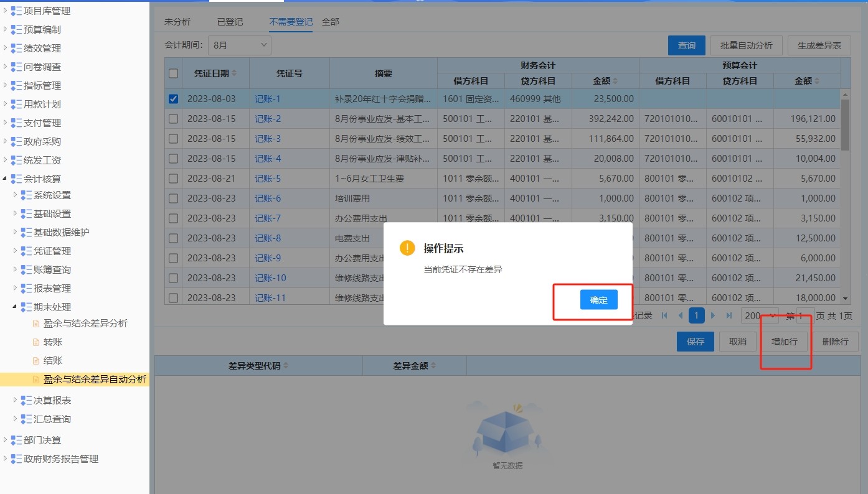Click the module icon next to 统发工资
Image resolution: width=868 pixels, height=494 pixels.
(x=16, y=160)
